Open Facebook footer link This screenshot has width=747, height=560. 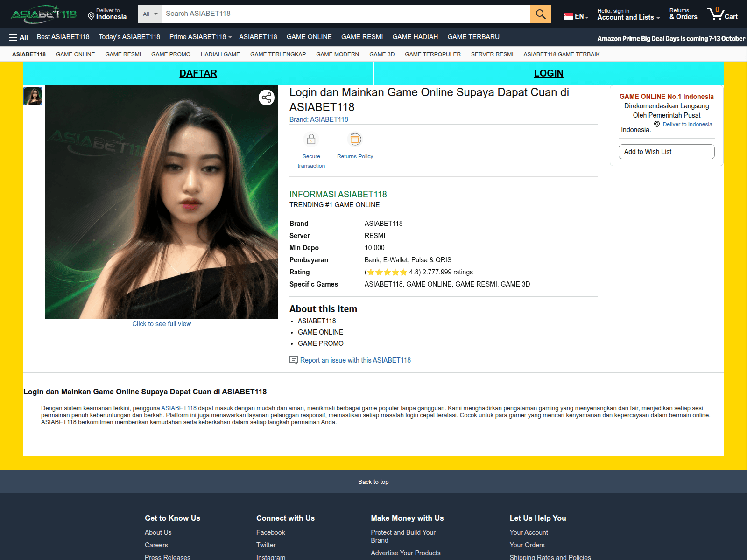[270, 532]
